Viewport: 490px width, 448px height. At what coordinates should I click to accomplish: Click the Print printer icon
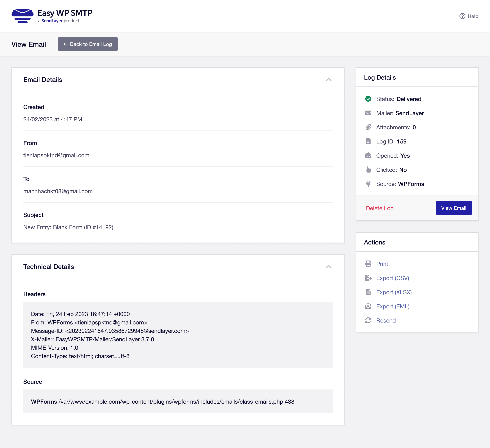(x=368, y=264)
